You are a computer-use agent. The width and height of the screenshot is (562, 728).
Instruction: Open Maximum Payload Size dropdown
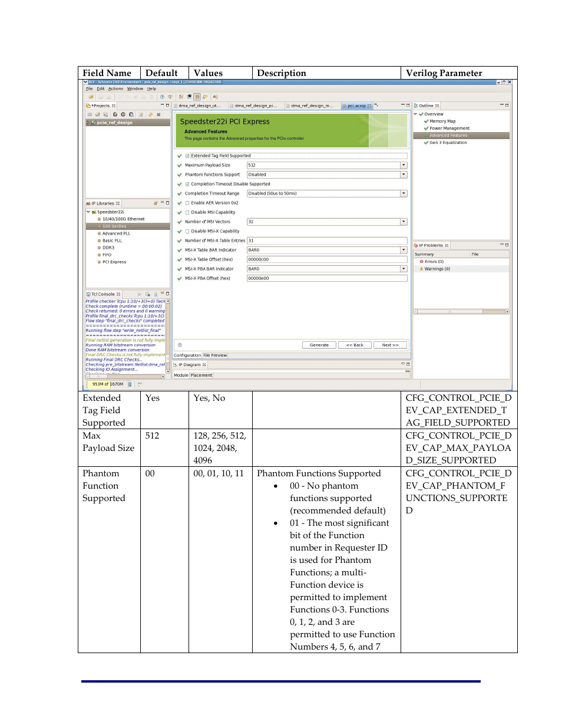tap(404, 166)
